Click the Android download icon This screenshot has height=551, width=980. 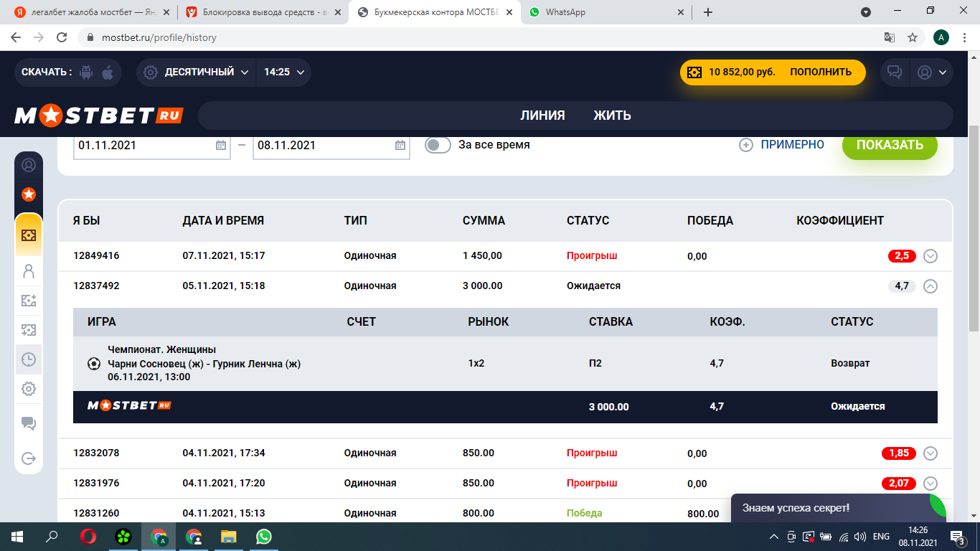pyautogui.click(x=87, y=72)
